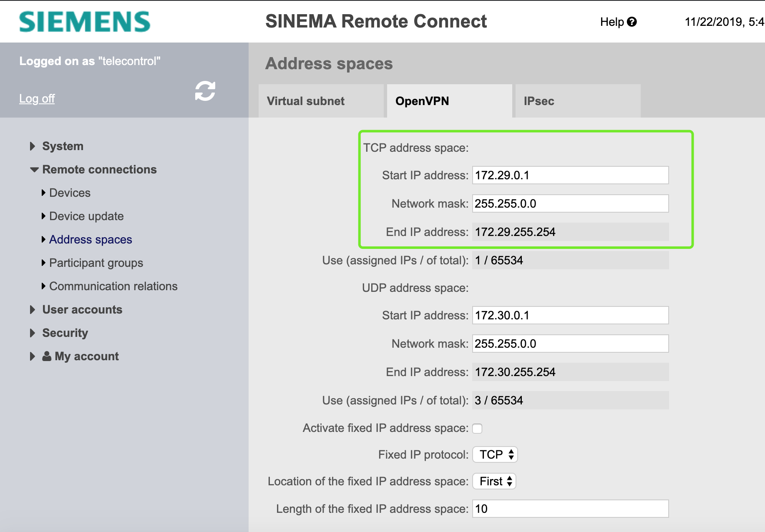Expand the User accounts section
765x532 pixels.
[82, 309]
